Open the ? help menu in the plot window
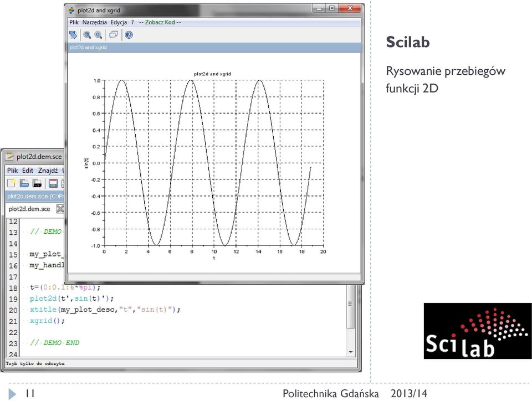The height and width of the screenshot is (401, 532). tap(132, 22)
